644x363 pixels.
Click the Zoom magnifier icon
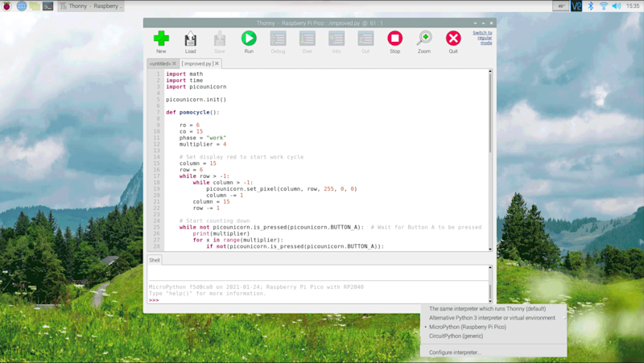click(424, 38)
